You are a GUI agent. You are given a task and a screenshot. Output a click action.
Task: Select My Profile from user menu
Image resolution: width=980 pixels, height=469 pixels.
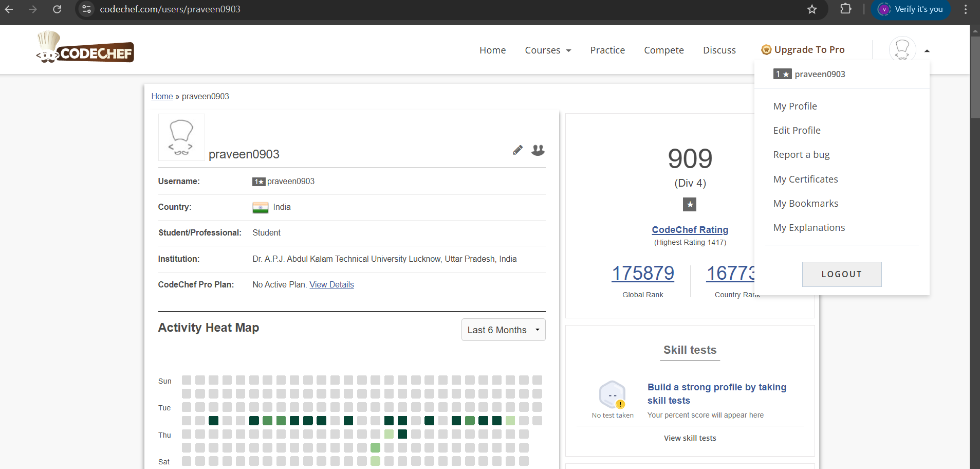[795, 106]
